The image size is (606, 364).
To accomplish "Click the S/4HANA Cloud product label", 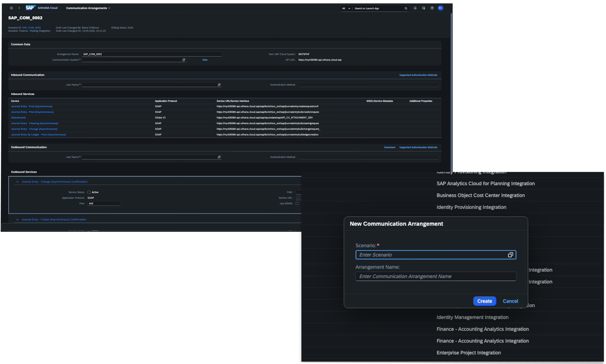I will click(x=48, y=8).
